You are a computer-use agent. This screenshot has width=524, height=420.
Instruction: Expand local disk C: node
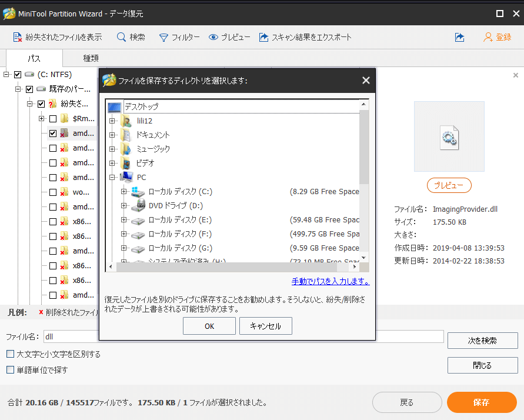(124, 191)
